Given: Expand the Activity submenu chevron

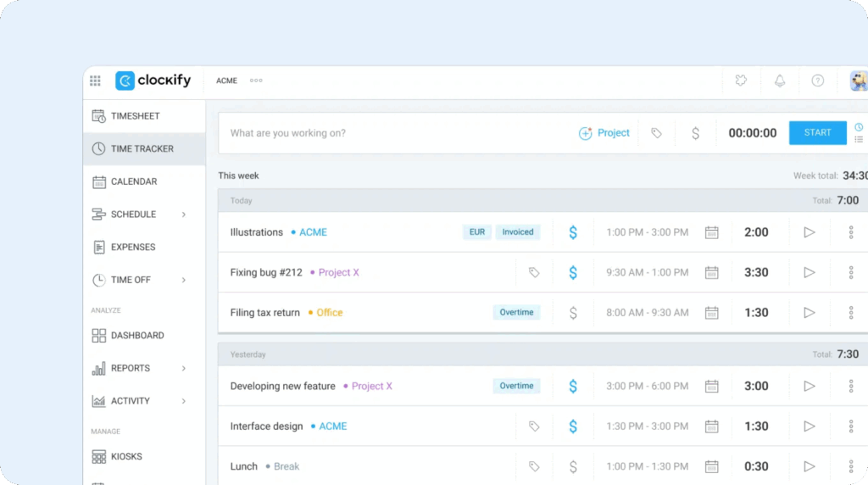Looking at the screenshot, I should point(184,401).
